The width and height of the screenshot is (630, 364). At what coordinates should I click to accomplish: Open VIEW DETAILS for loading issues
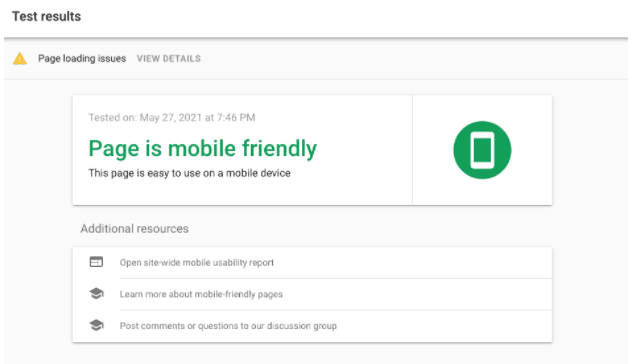[169, 59]
